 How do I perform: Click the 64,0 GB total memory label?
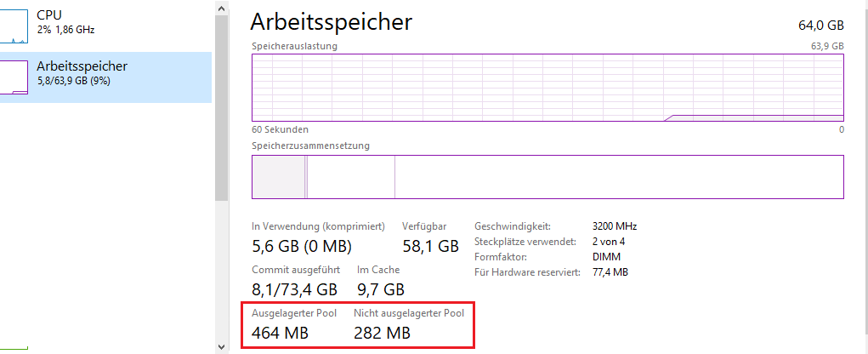tap(820, 25)
